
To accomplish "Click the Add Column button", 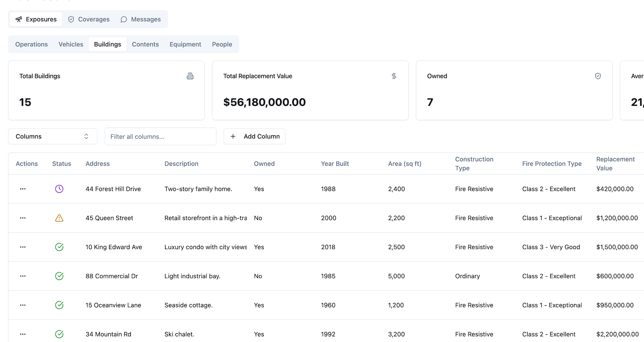I will (x=254, y=136).
